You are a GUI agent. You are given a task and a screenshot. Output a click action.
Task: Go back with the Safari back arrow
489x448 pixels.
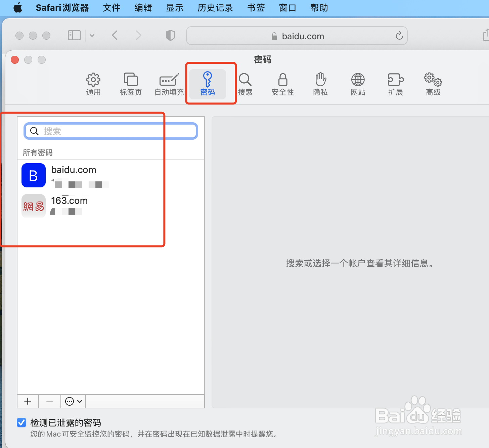[x=115, y=35]
